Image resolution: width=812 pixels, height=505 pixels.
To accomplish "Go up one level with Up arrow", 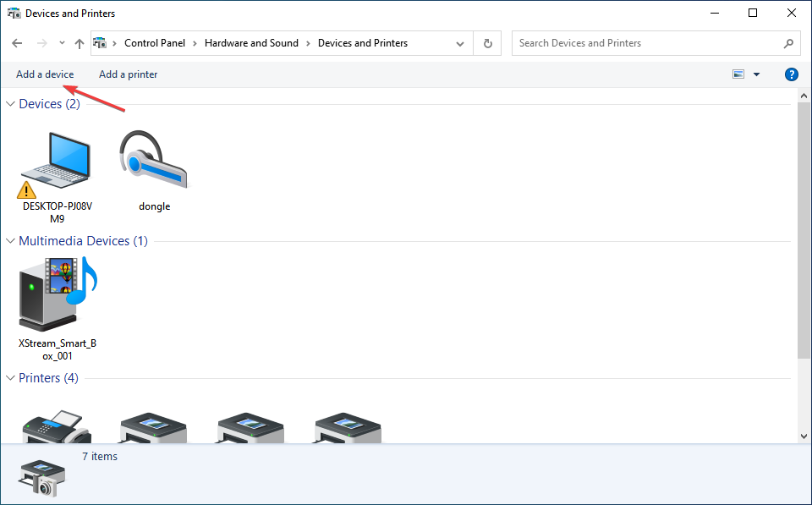I will pyautogui.click(x=80, y=43).
